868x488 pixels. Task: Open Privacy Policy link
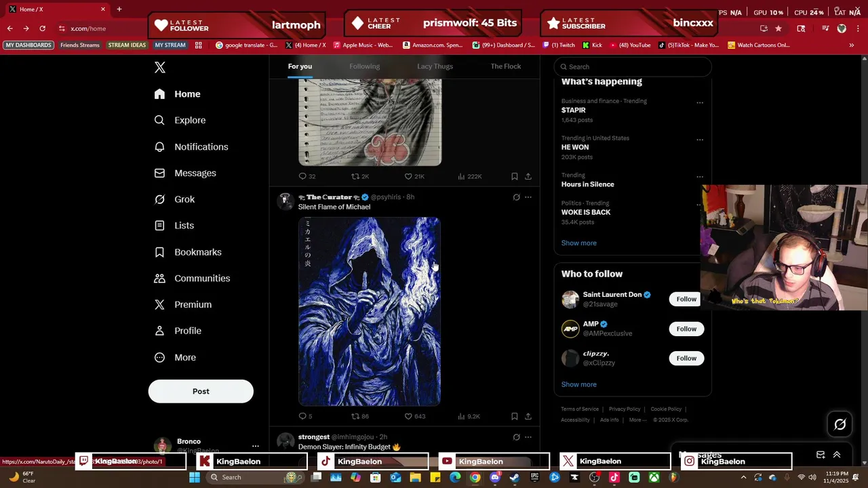625,409
